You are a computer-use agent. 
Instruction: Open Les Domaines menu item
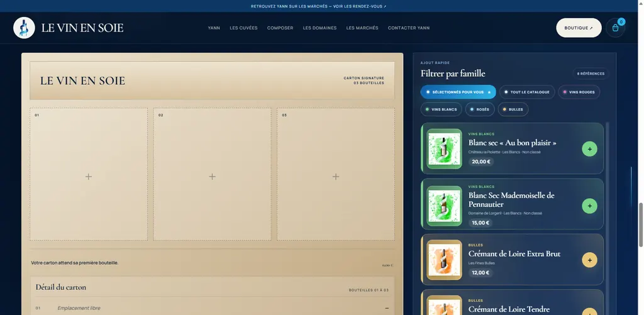point(319,28)
